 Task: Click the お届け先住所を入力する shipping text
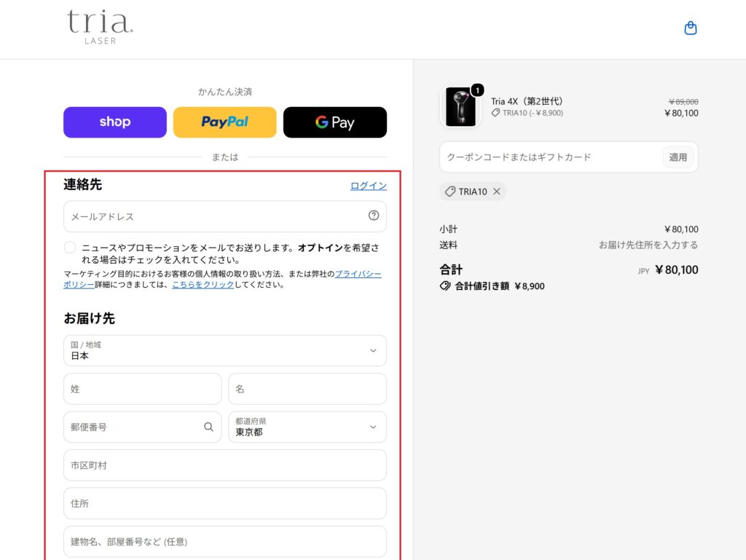point(648,245)
